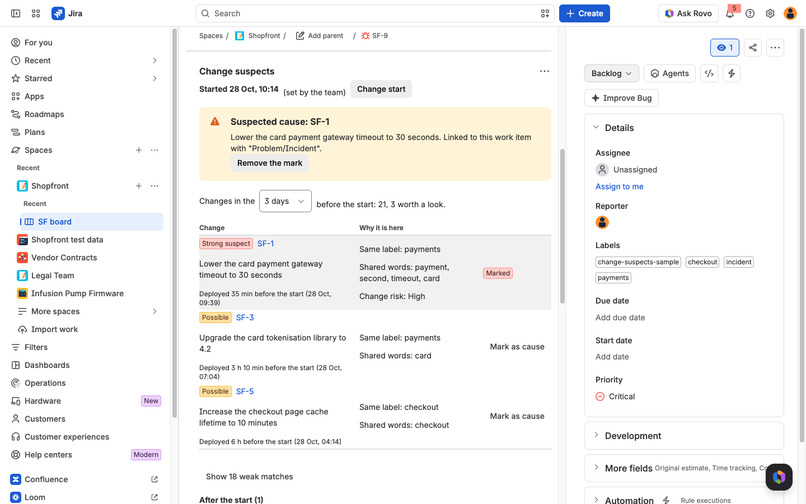The width and height of the screenshot is (806, 504).
Task: Open Change suspects panel options ellipsis
Action: [x=544, y=71]
